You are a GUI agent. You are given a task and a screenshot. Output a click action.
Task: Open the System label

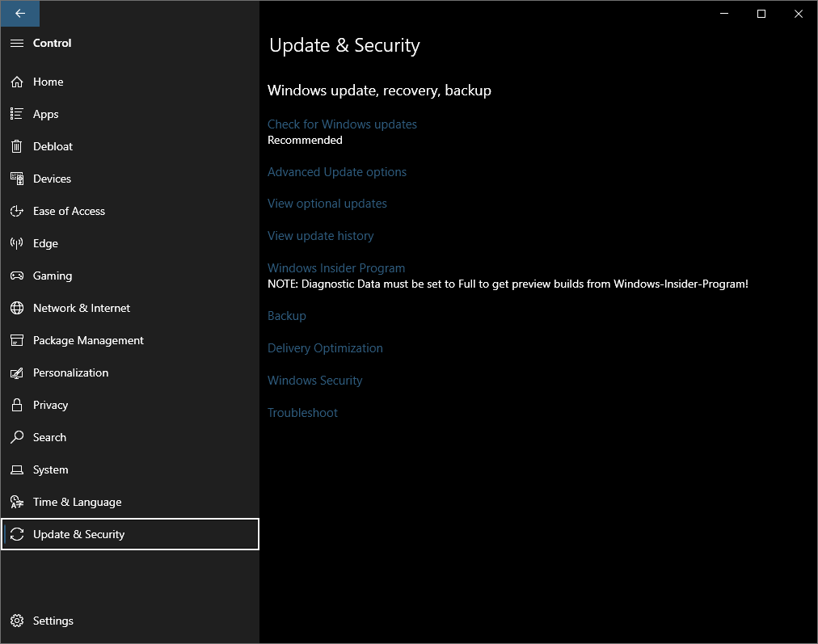[x=50, y=469]
